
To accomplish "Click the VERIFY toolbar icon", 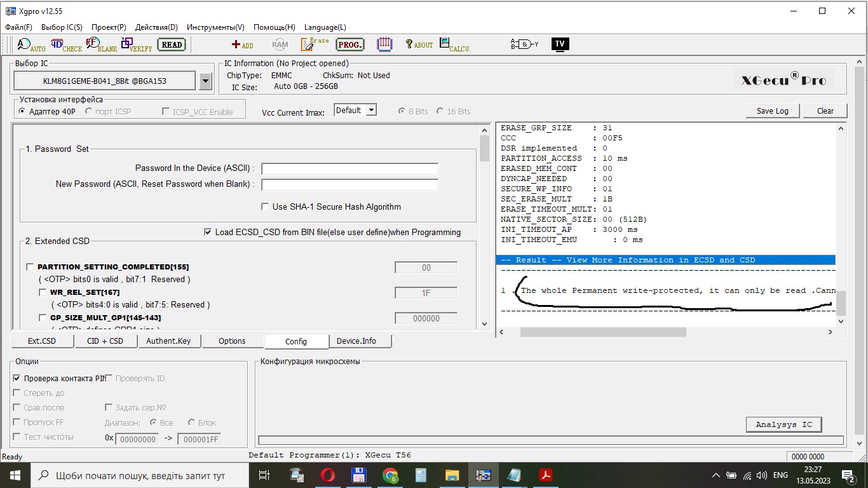I will tap(136, 44).
